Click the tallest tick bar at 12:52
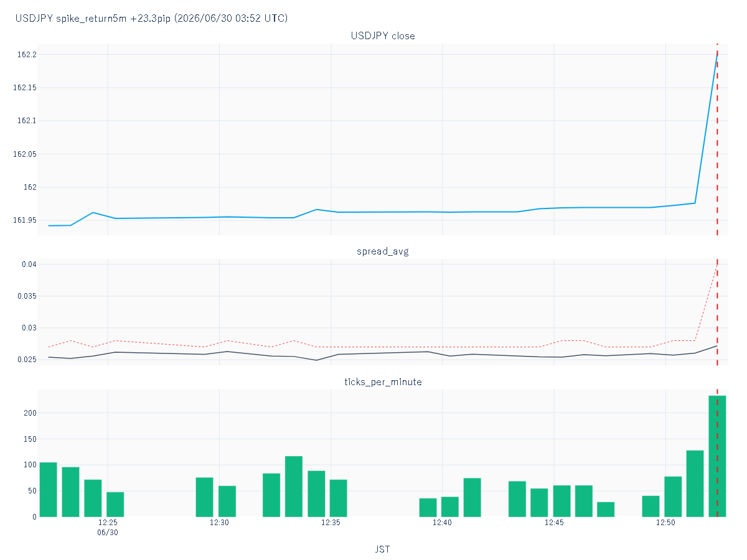The image size is (747, 560). pos(717,456)
